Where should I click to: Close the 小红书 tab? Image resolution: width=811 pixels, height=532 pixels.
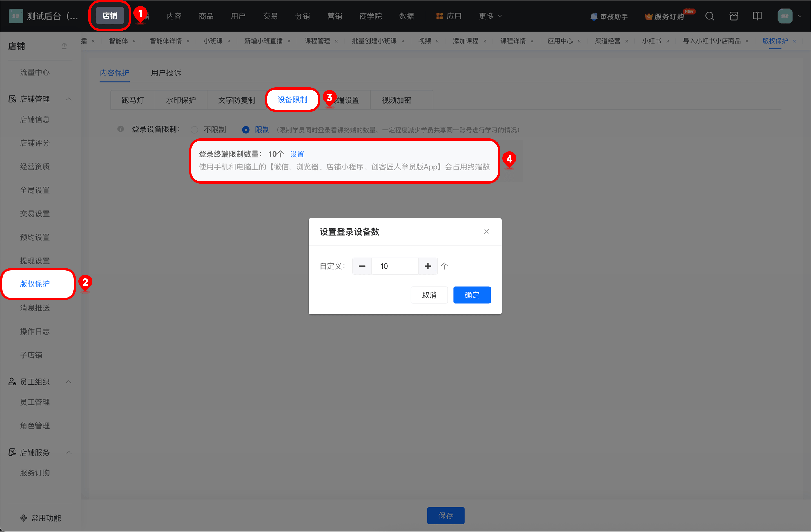[668, 41]
